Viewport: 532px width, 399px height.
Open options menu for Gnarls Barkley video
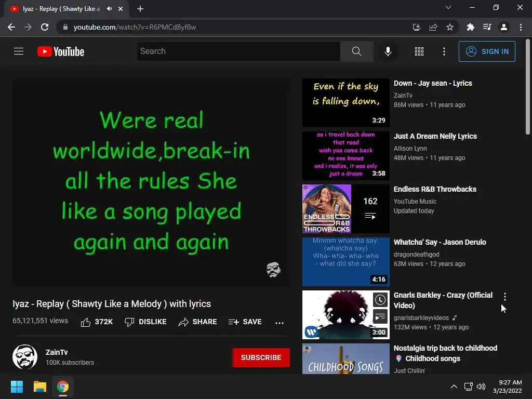click(x=505, y=297)
